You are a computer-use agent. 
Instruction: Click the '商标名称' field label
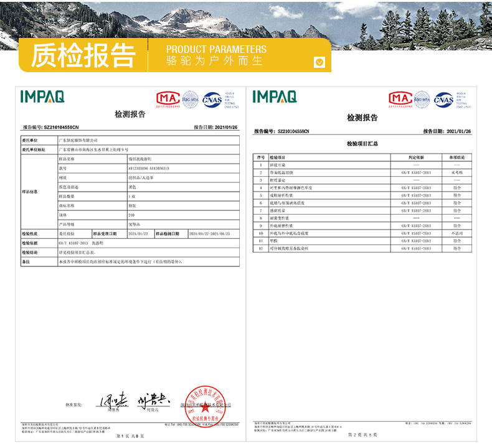pyautogui.click(x=67, y=206)
